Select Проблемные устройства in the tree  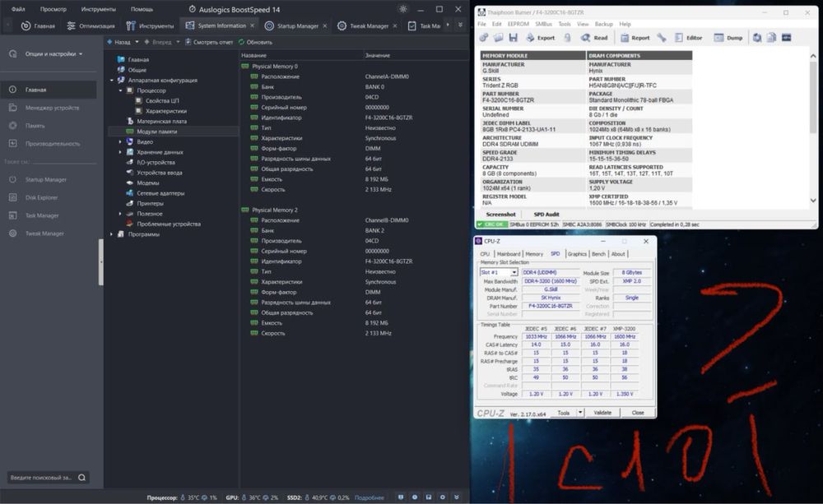[x=169, y=224]
